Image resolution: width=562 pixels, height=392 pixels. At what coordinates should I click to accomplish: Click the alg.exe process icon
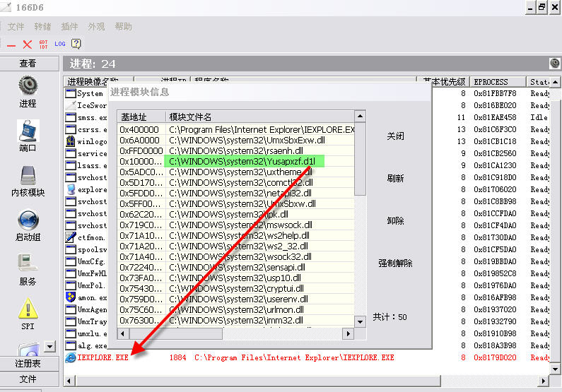(x=71, y=345)
